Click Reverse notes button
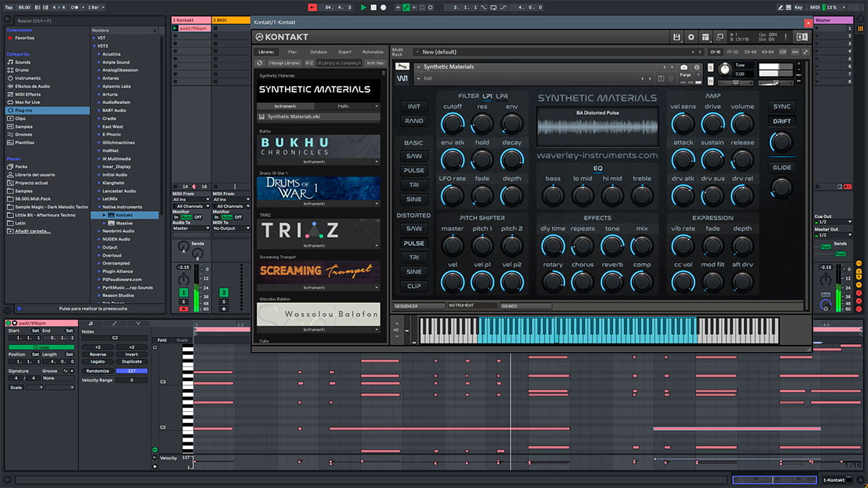The height and width of the screenshot is (488, 868). (x=98, y=354)
